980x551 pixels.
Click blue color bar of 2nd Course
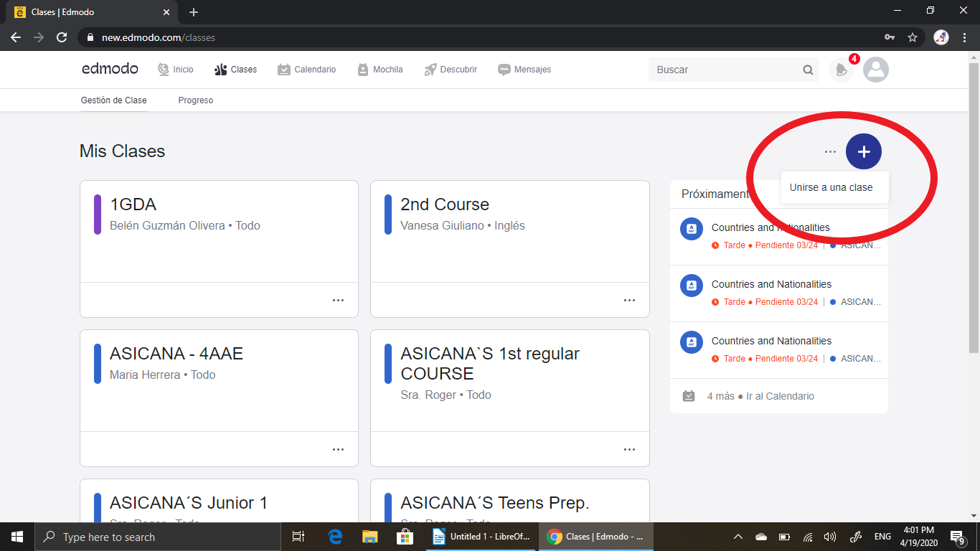point(388,215)
